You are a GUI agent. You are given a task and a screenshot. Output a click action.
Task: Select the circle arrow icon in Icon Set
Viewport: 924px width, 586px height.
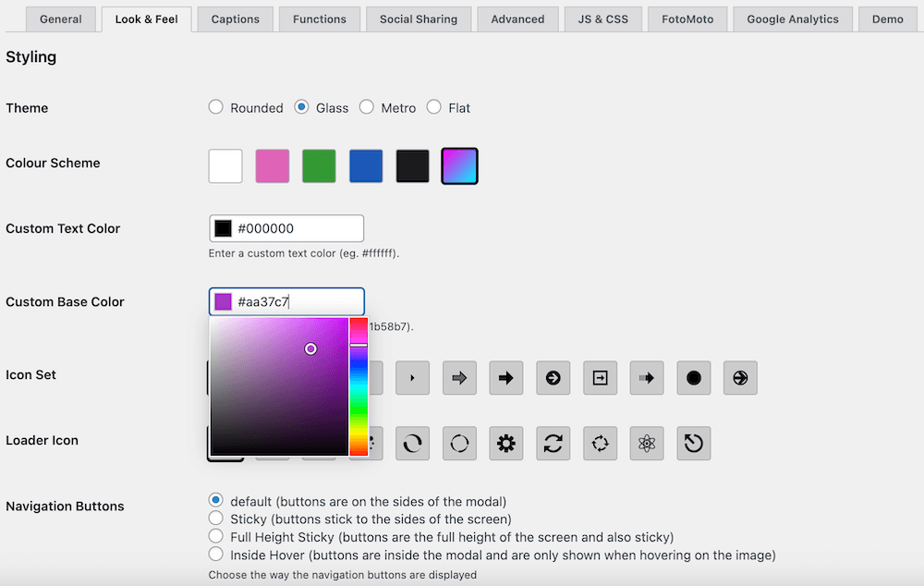553,377
